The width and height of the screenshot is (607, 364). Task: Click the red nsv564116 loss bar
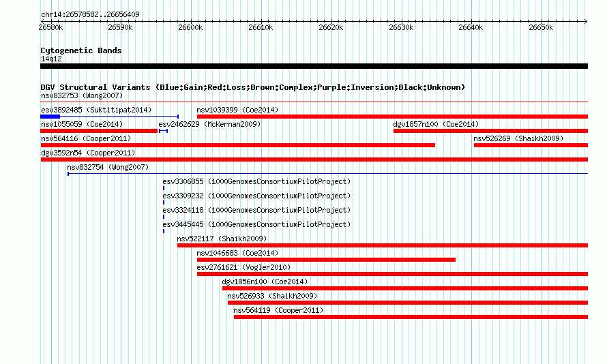click(x=238, y=145)
